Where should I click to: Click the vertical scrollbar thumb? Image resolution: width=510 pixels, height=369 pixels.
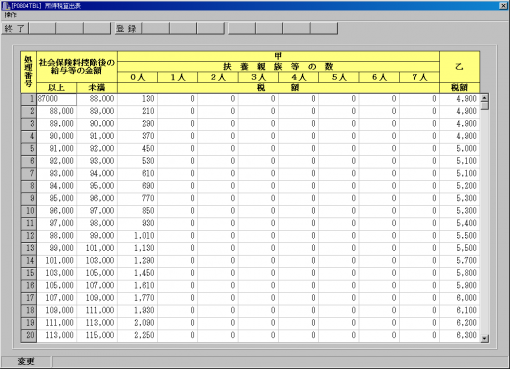(485, 106)
